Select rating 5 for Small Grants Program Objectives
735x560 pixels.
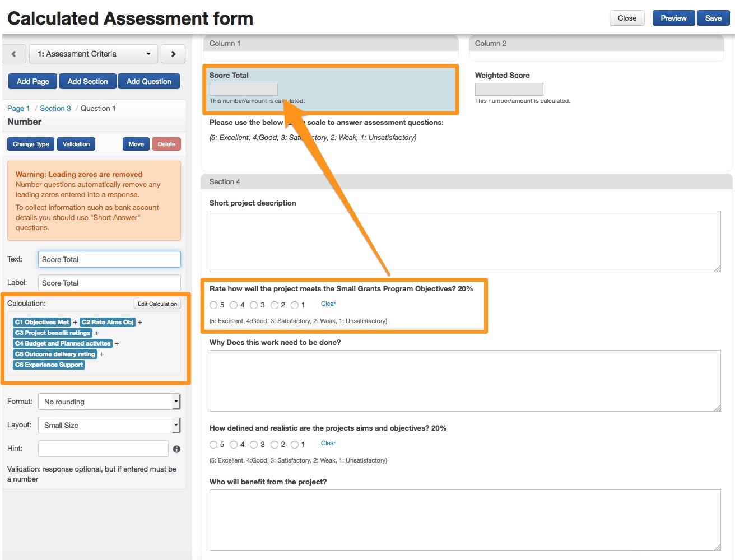(x=213, y=305)
